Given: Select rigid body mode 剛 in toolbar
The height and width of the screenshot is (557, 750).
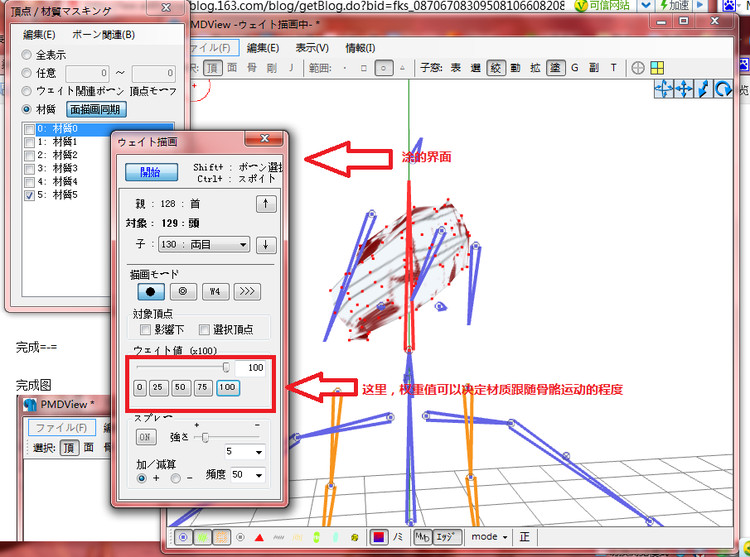Looking at the screenshot, I should click(x=272, y=68).
